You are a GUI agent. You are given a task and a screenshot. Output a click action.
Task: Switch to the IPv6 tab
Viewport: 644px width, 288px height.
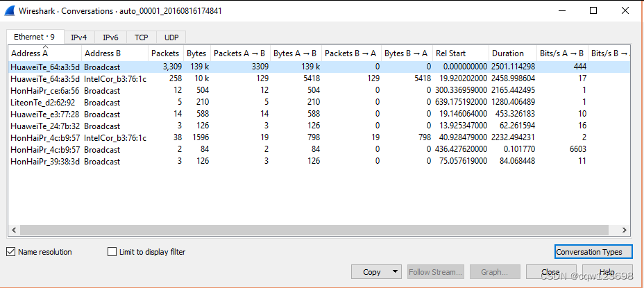[110, 37]
